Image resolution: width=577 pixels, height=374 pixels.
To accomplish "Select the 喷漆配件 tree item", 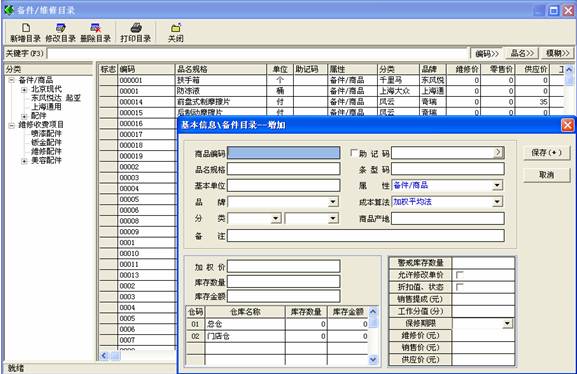I will point(46,133).
